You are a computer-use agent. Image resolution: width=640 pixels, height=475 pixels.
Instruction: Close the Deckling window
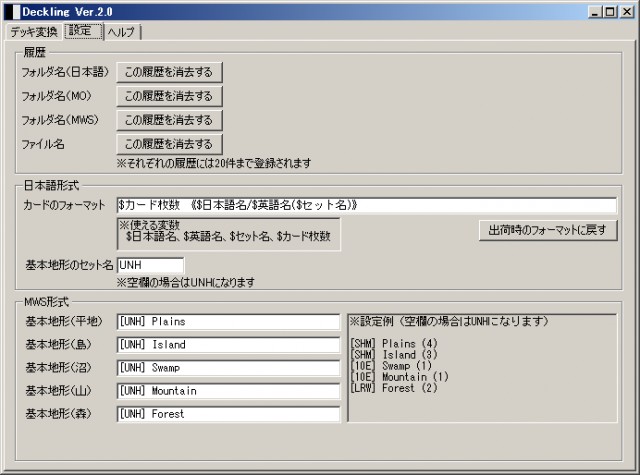627,12
